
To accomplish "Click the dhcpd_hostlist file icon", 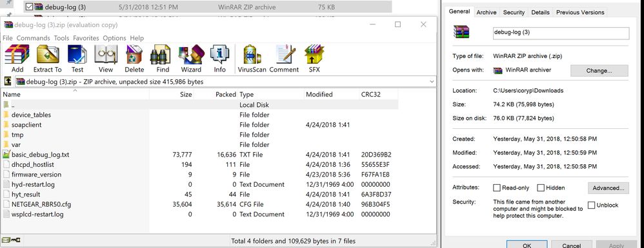I will [6, 164].
